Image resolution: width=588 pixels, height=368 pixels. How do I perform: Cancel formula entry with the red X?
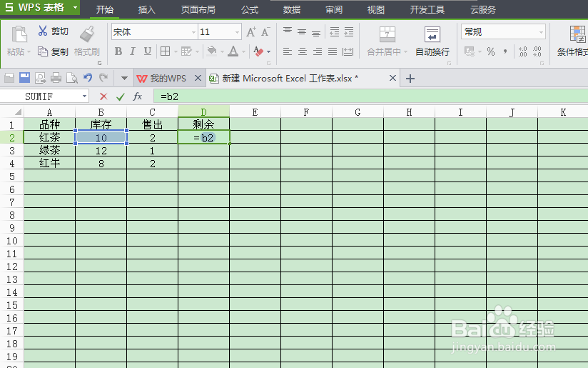(x=103, y=96)
